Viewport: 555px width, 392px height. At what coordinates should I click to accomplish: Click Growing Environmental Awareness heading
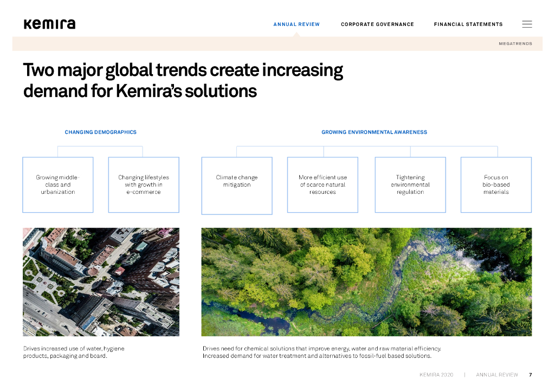374,132
